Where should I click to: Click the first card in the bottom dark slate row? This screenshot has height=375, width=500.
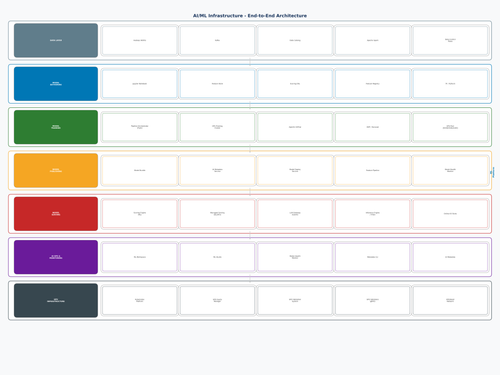click(140, 300)
